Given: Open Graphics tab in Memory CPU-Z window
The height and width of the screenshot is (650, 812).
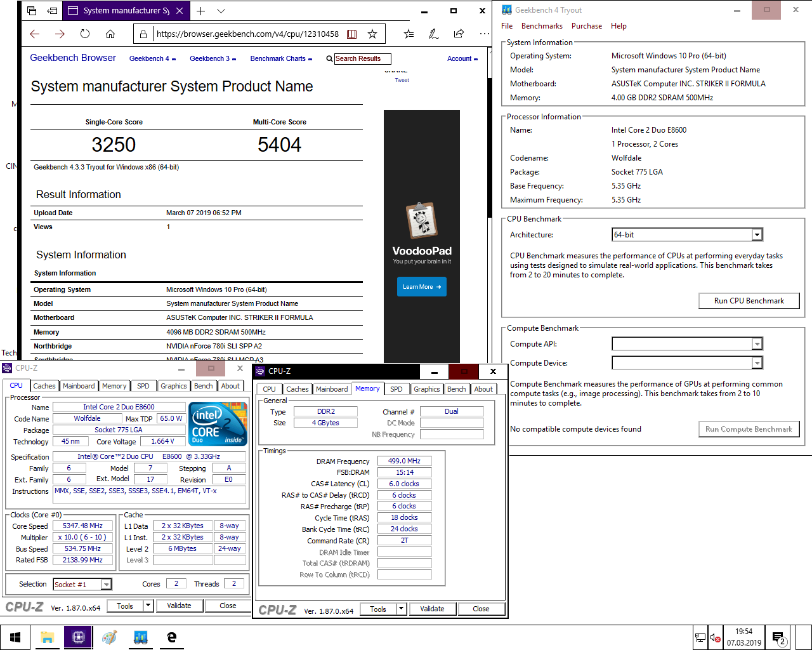Looking at the screenshot, I should pos(427,389).
